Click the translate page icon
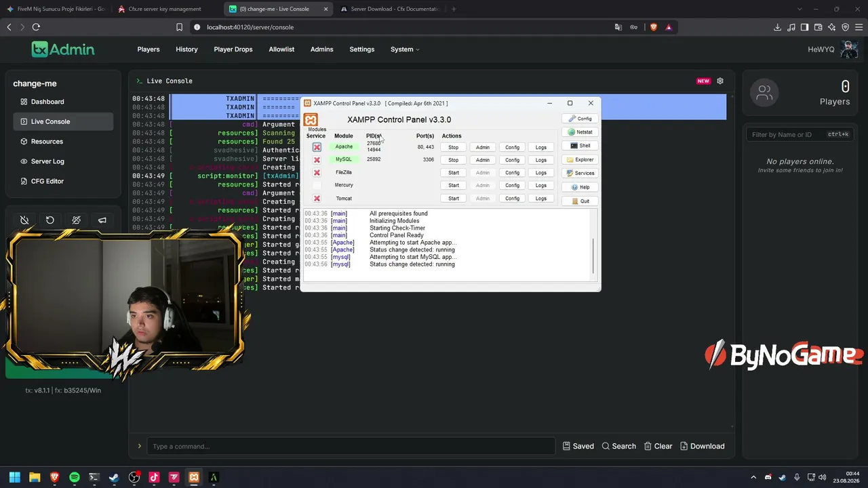This screenshot has width=868, height=488. pos(618,27)
